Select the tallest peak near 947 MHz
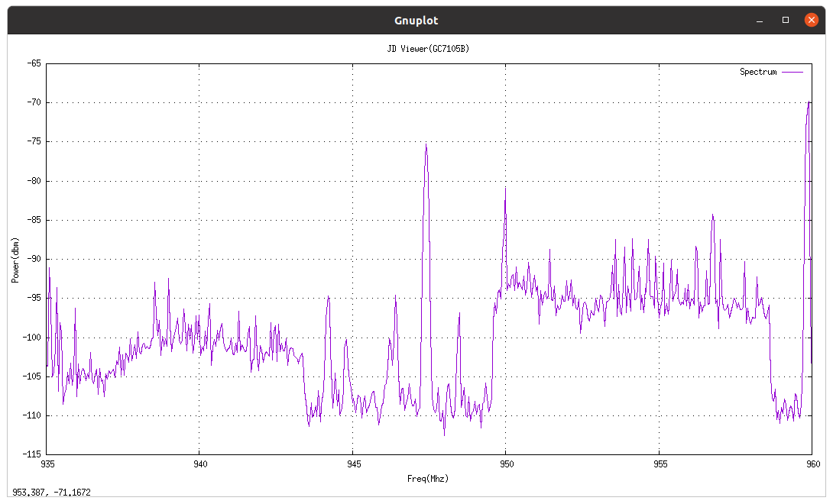This screenshot has height=504, width=833. point(427,145)
